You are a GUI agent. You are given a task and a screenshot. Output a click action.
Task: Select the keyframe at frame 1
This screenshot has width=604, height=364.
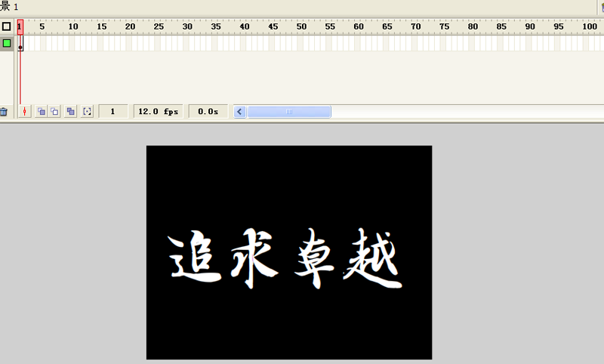pos(20,43)
